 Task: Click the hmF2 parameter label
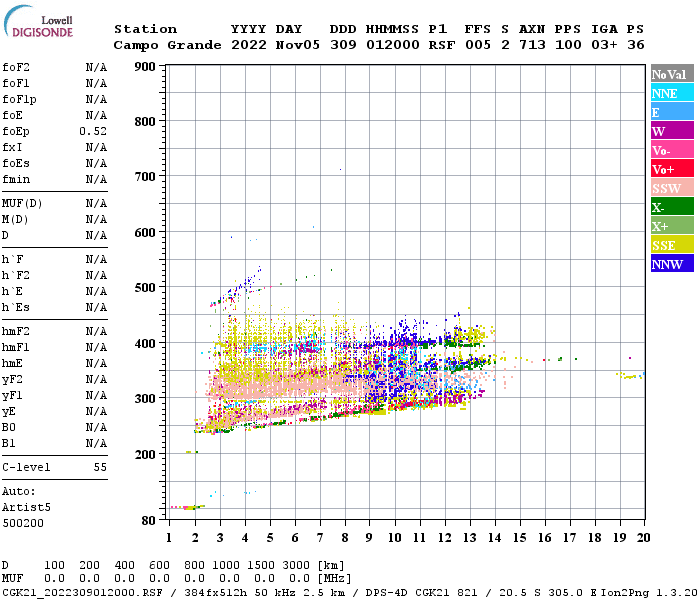pyautogui.click(x=16, y=332)
